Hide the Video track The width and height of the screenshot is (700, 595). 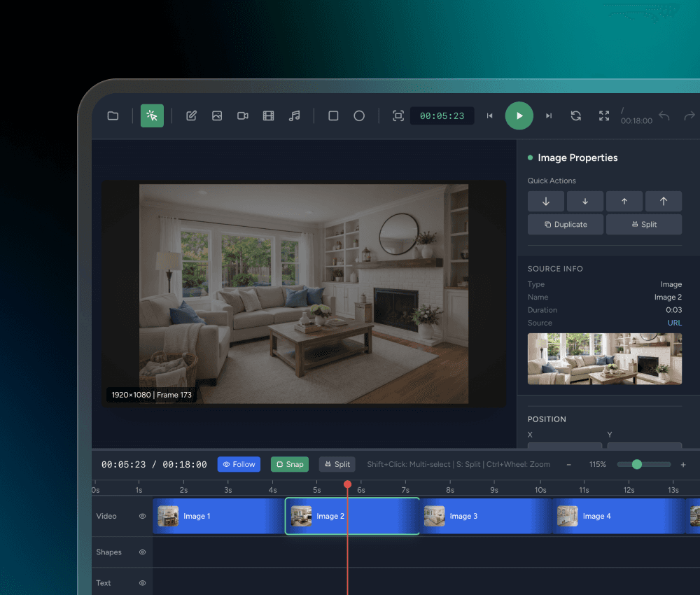(142, 516)
